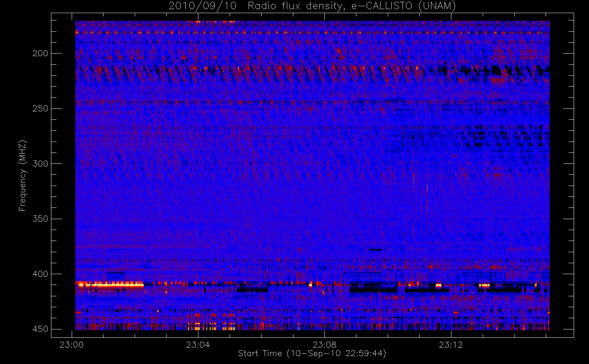Click the 23:04 time tick label

pos(198,345)
